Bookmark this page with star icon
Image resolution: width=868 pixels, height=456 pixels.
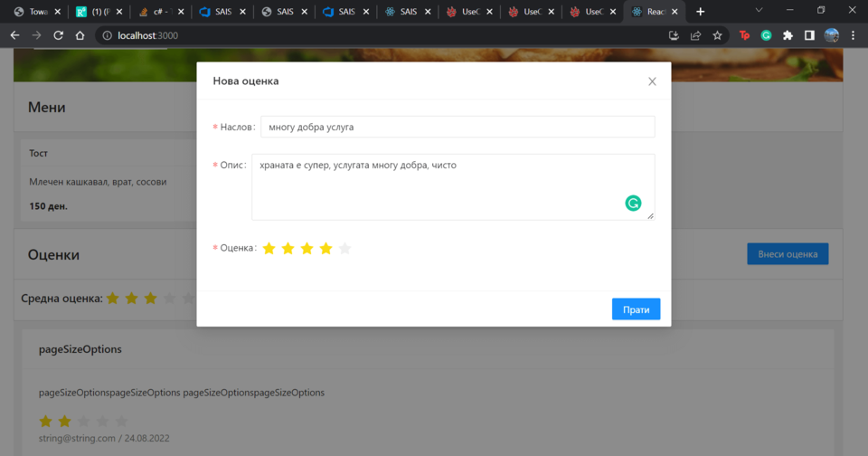(x=717, y=35)
